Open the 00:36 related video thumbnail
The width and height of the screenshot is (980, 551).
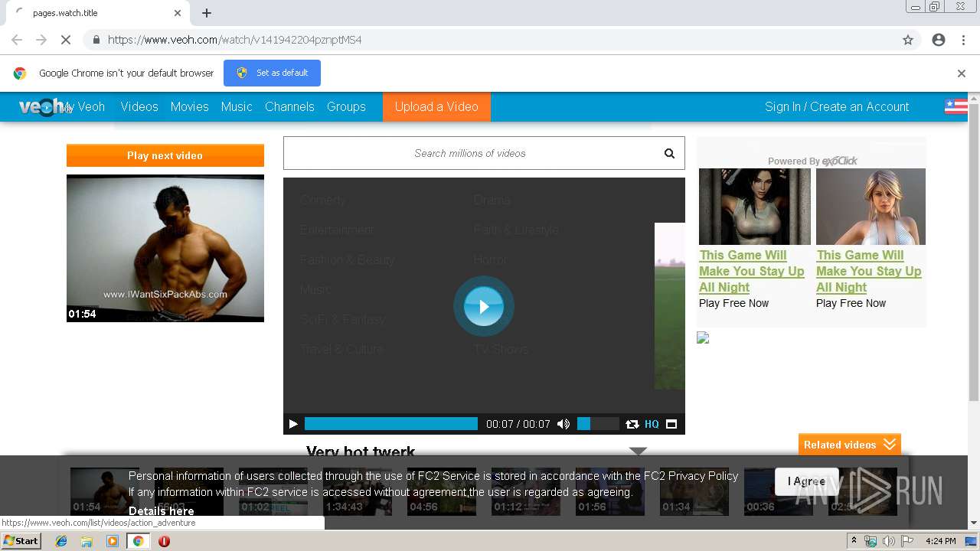[779, 491]
